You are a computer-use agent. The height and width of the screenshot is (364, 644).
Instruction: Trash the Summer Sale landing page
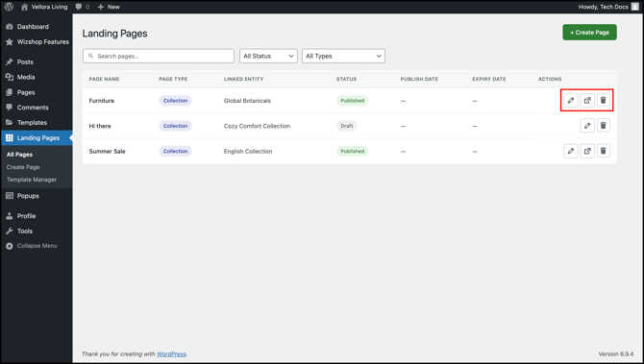pos(603,151)
